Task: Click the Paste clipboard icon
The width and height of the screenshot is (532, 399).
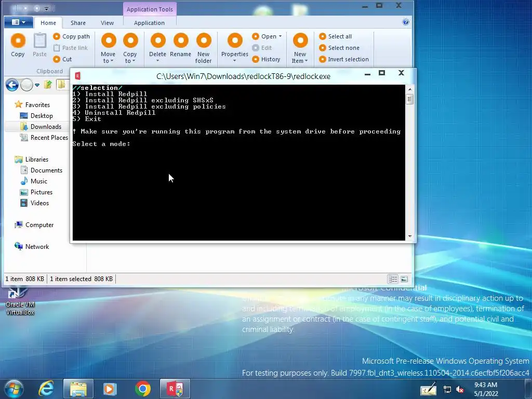Action: (39, 41)
